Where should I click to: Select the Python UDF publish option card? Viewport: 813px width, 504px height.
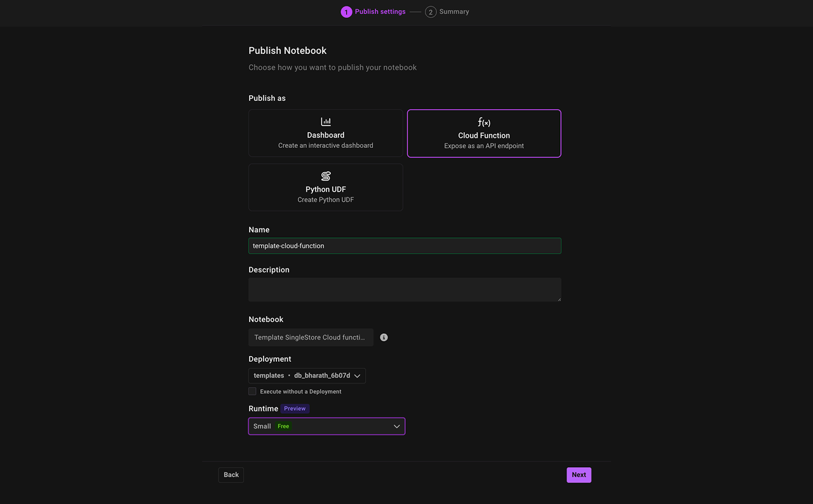pyautogui.click(x=325, y=187)
